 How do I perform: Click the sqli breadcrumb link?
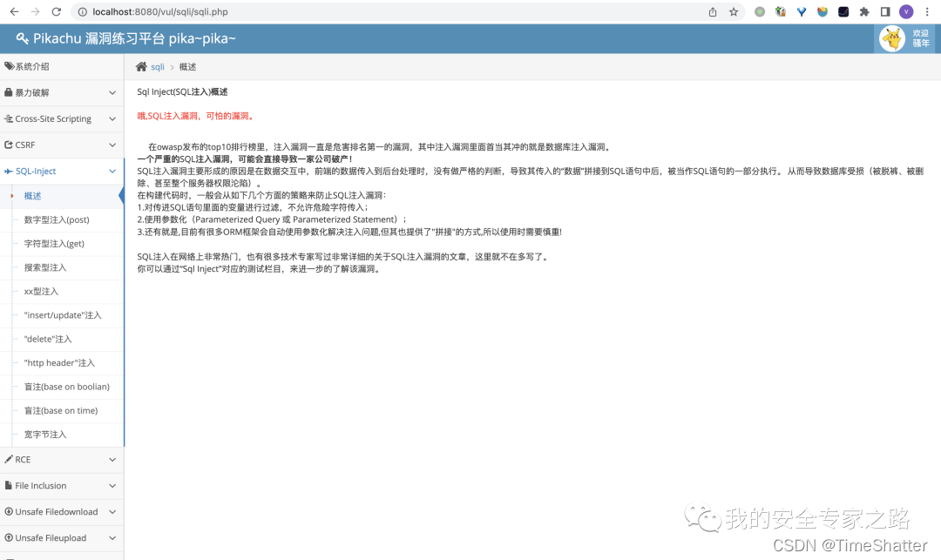[158, 66]
